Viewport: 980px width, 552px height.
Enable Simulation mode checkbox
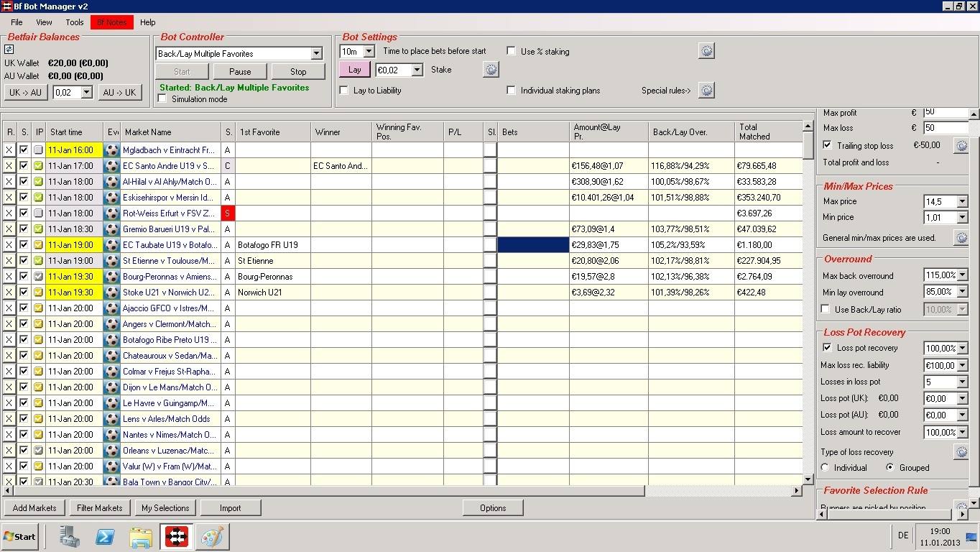pos(162,99)
